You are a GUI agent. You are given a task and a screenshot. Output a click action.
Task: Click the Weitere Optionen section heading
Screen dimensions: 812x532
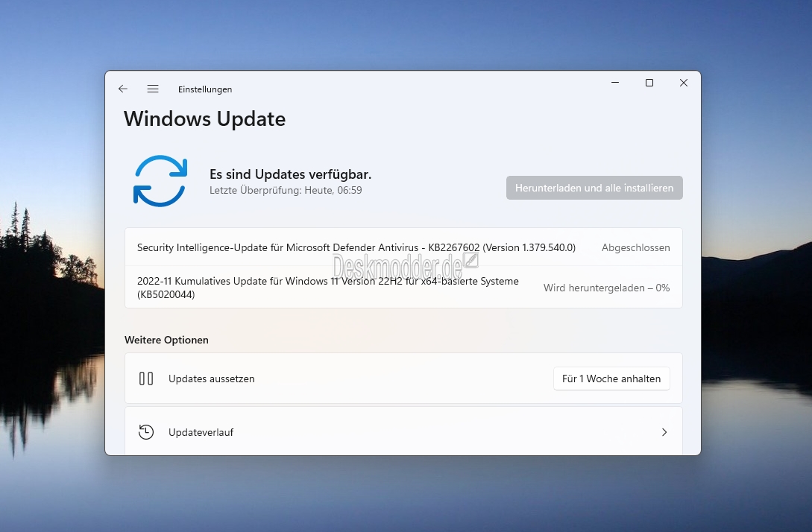pos(167,340)
